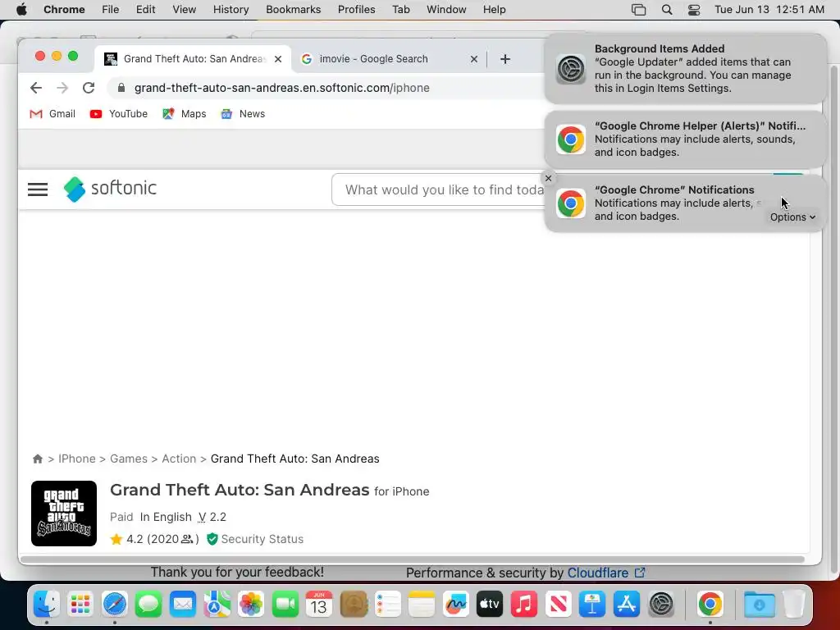Open Maps app from the dock
The image size is (840, 630).
point(217,605)
